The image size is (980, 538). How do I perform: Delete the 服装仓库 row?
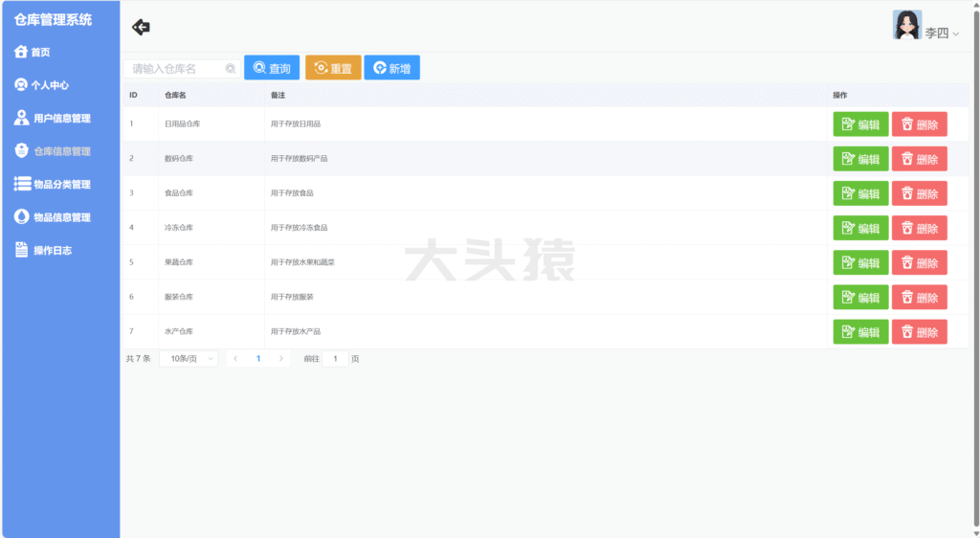(920, 298)
